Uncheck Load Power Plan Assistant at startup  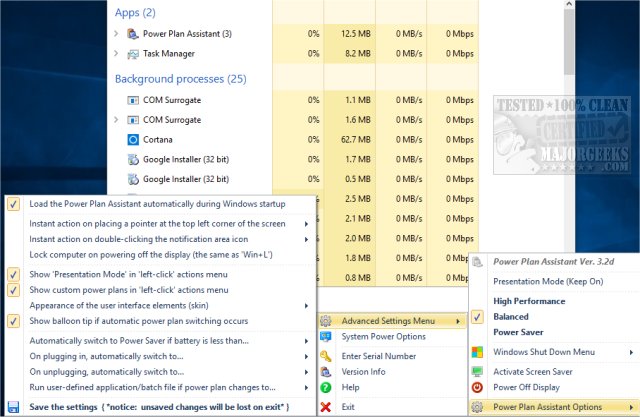pos(13,204)
